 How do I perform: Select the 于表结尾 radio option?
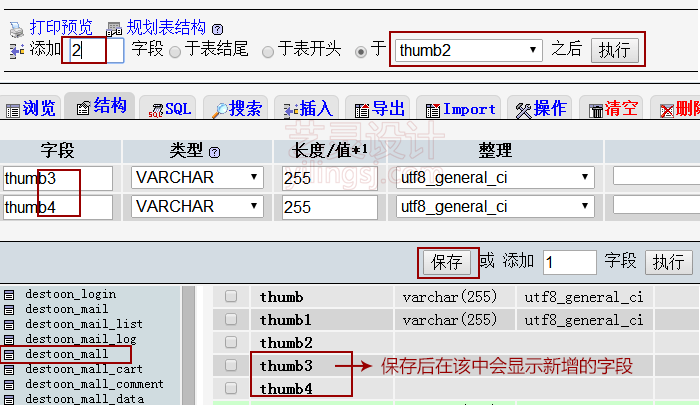[x=175, y=52]
